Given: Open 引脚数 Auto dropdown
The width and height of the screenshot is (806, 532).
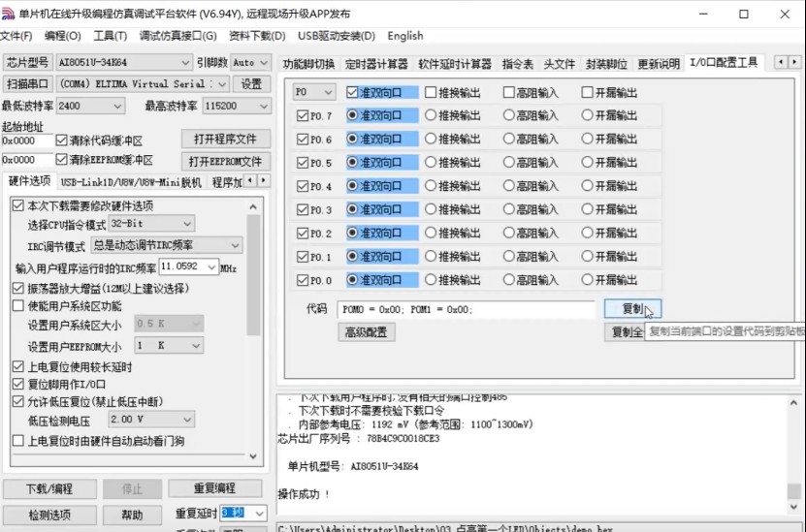Looking at the screenshot, I should tap(264, 63).
